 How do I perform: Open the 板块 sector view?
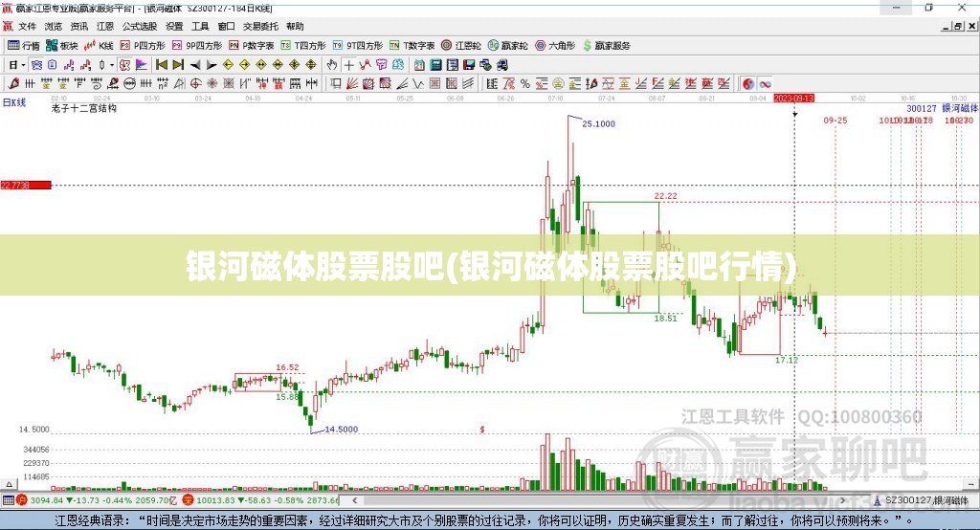click(x=62, y=46)
